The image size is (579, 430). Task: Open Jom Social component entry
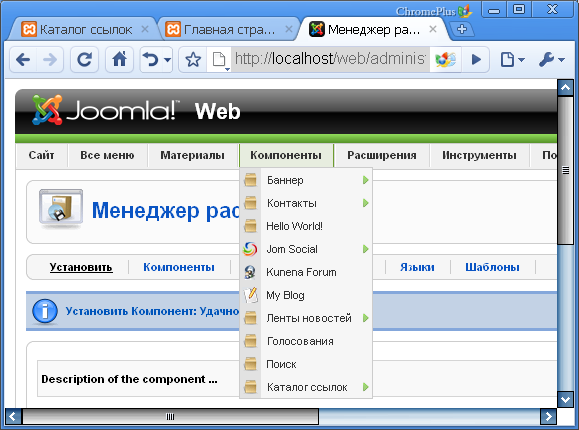click(292, 249)
